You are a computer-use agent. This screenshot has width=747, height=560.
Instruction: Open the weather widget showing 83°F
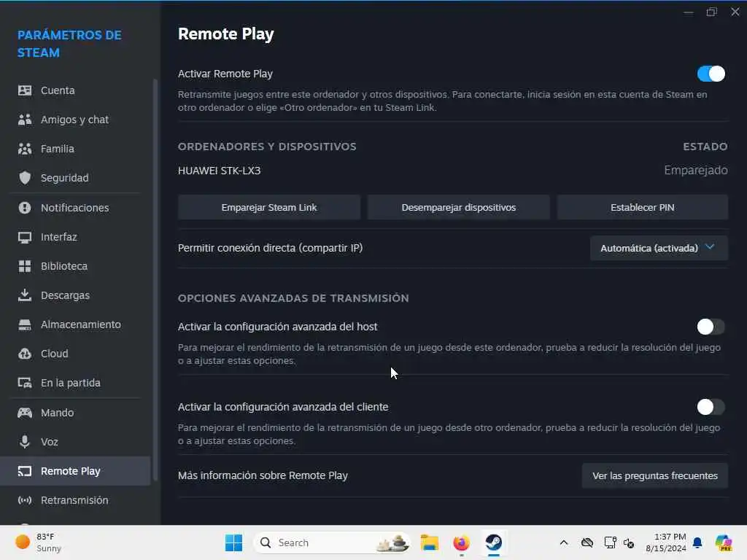(x=38, y=542)
